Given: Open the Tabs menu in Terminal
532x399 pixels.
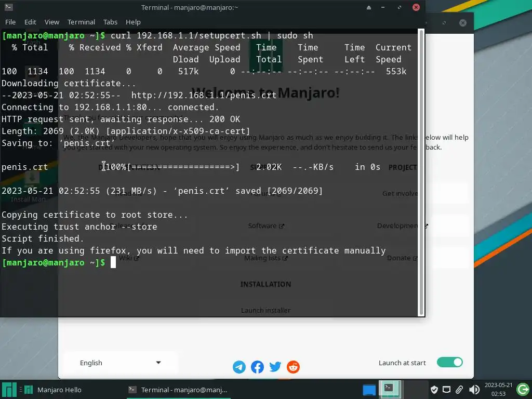Looking at the screenshot, I should pos(110,22).
